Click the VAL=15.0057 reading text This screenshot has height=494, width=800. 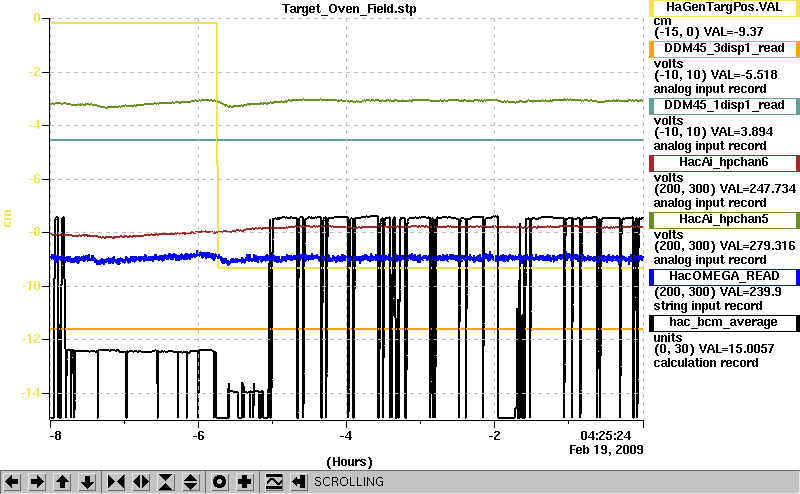736,349
